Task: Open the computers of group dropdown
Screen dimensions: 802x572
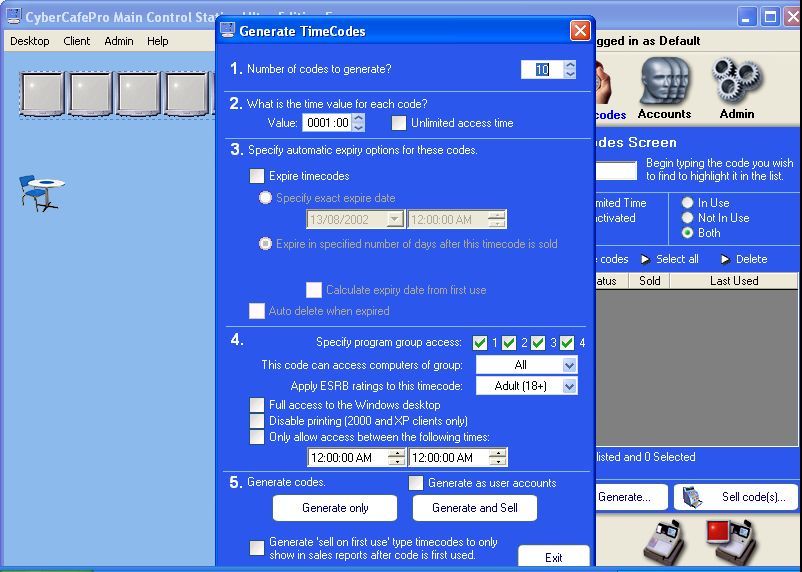Action: 569,365
